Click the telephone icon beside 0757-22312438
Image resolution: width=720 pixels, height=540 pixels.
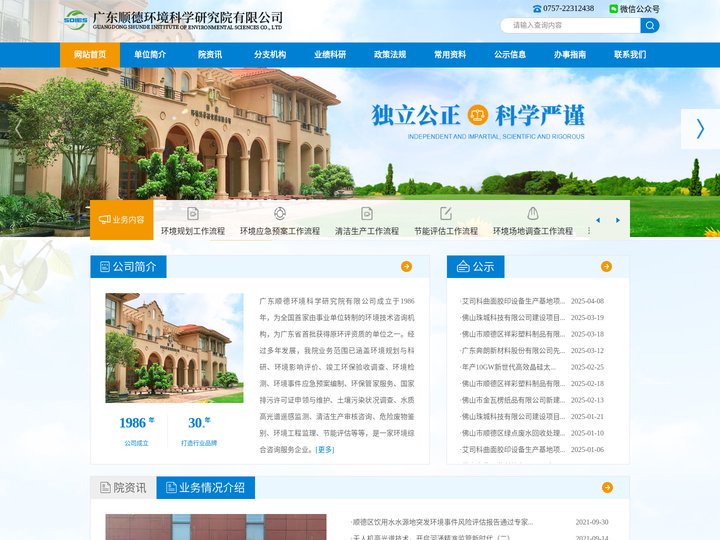tap(537, 9)
